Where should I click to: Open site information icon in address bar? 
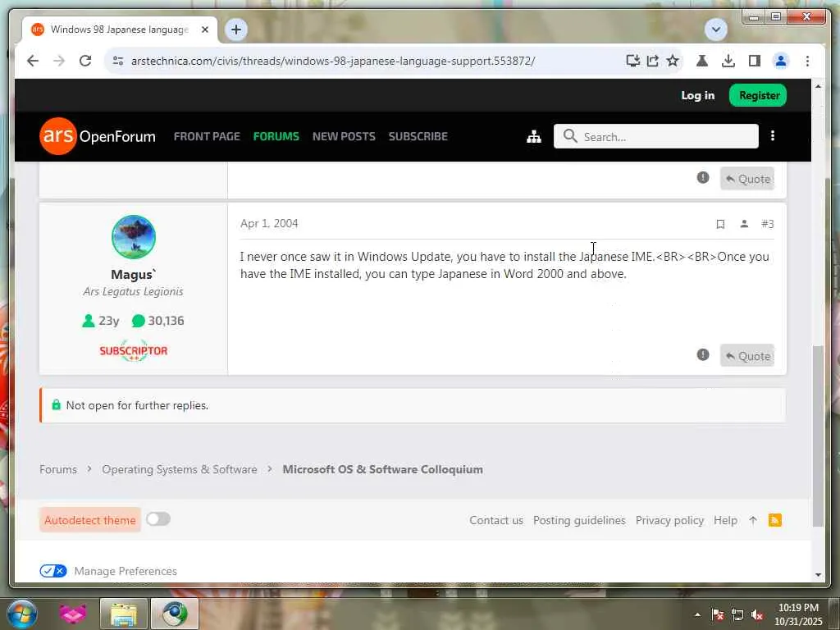pyautogui.click(x=118, y=61)
